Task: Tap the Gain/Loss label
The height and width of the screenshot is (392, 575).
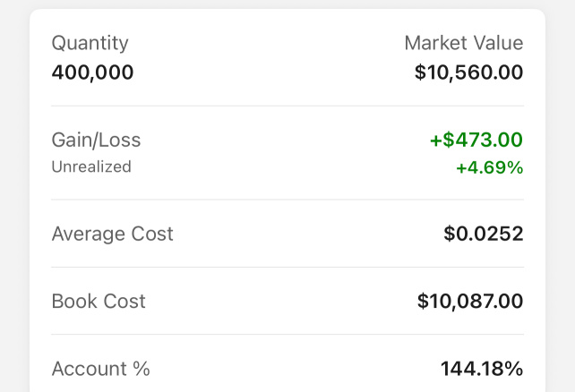Action: 96,140
